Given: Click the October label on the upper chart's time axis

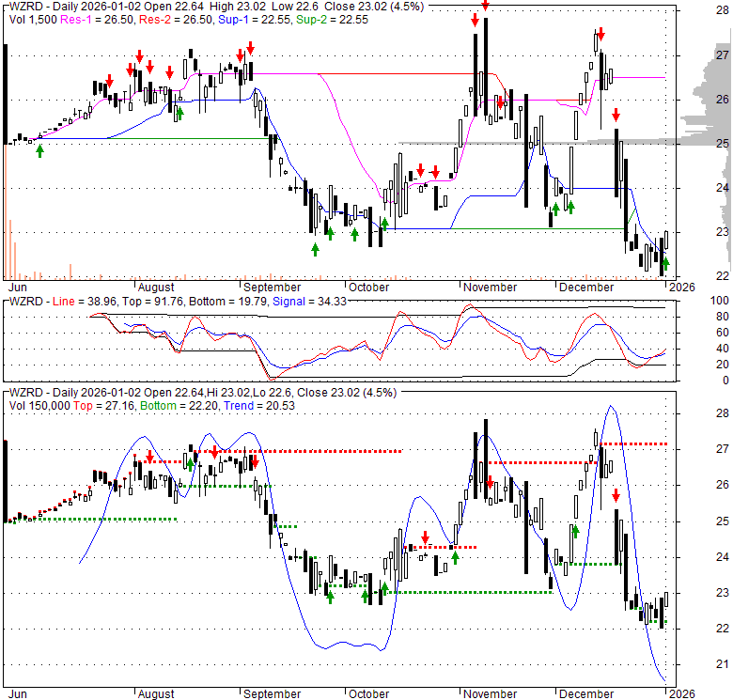Looking at the screenshot, I should [368, 288].
